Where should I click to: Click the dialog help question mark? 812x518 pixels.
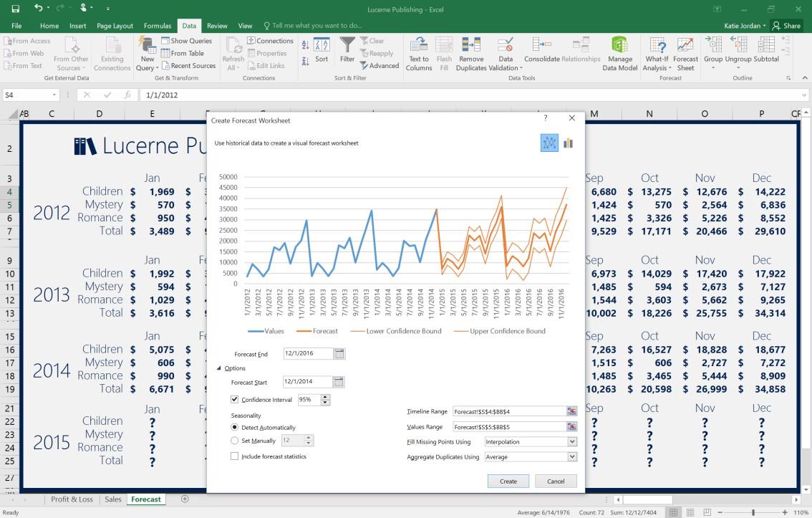tap(546, 118)
